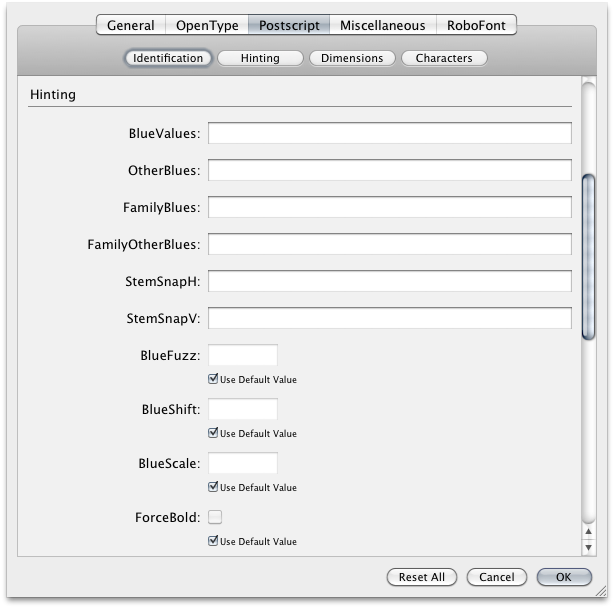Jump to the Characters section
The width and height of the screenshot is (614, 608).
[x=444, y=58]
